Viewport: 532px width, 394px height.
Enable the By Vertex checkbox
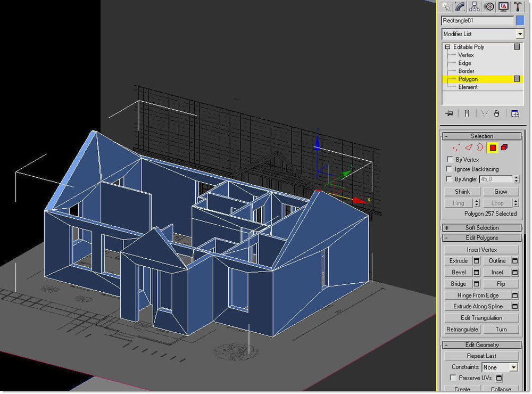[x=450, y=159]
